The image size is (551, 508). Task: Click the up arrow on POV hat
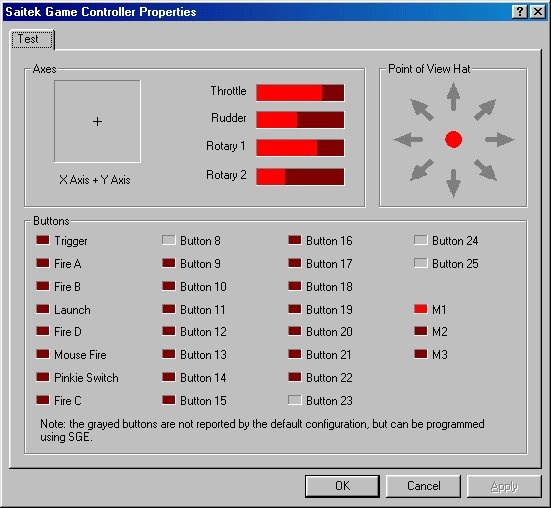pos(453,97)
